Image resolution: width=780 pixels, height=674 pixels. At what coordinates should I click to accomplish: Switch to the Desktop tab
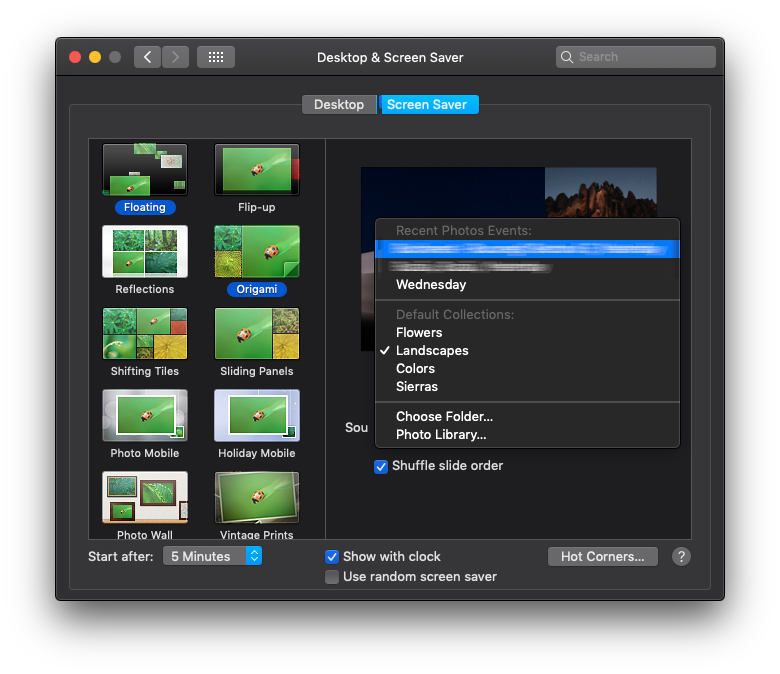point(339,105)
